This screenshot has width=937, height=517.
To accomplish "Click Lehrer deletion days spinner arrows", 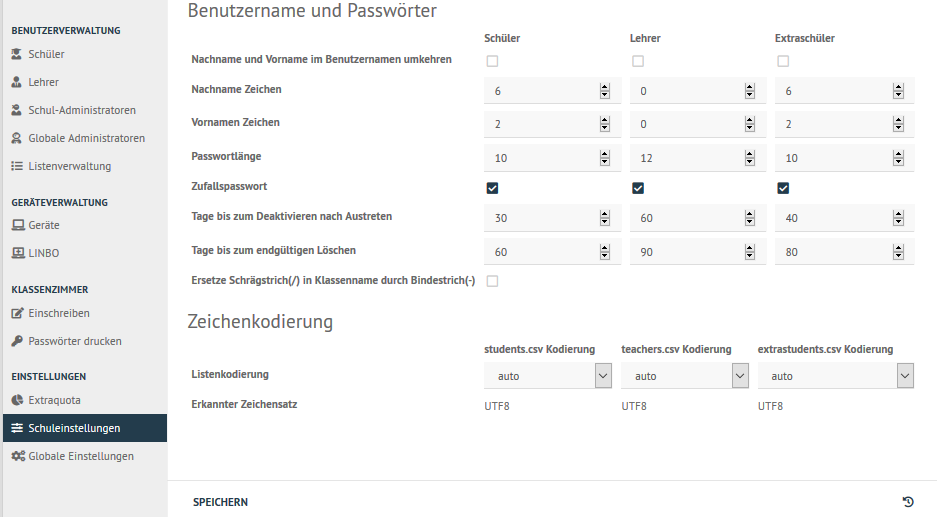I will point(750,252).
